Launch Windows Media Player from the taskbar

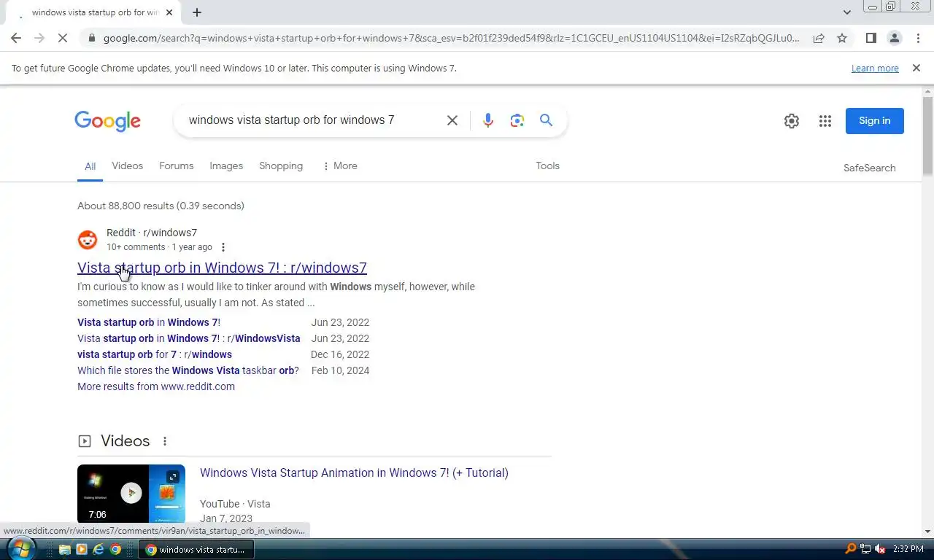tap(81, 549)
